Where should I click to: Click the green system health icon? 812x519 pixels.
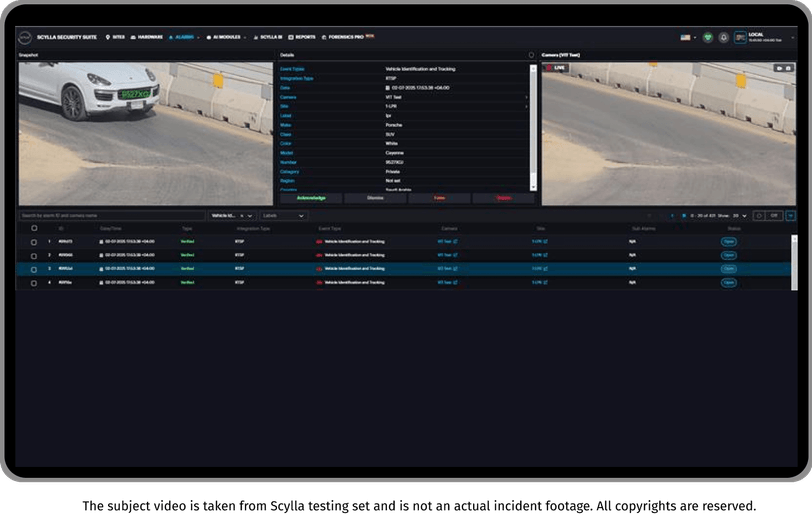tap(708, 37)
